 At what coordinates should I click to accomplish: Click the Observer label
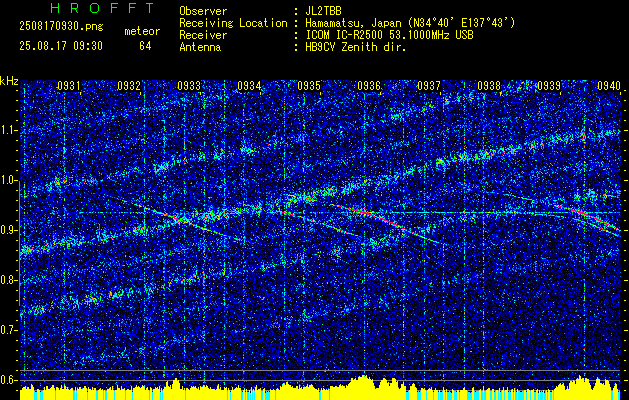pos(203,11)
